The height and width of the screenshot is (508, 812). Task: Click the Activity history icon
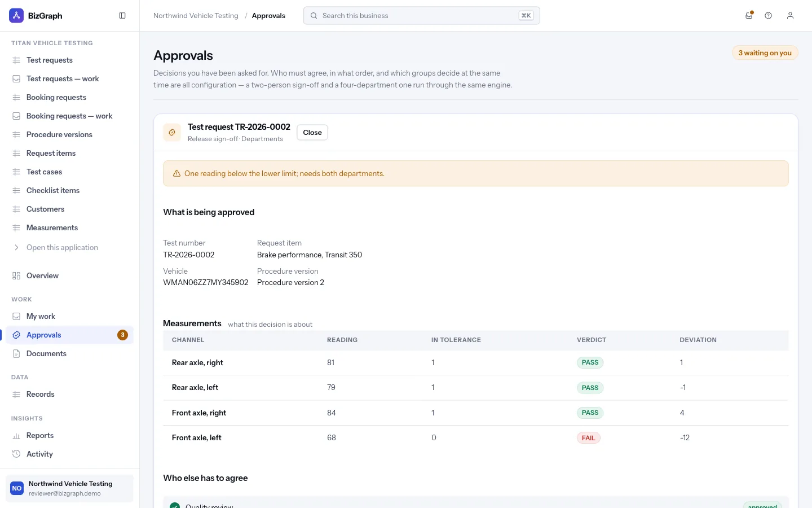[16, 454]
